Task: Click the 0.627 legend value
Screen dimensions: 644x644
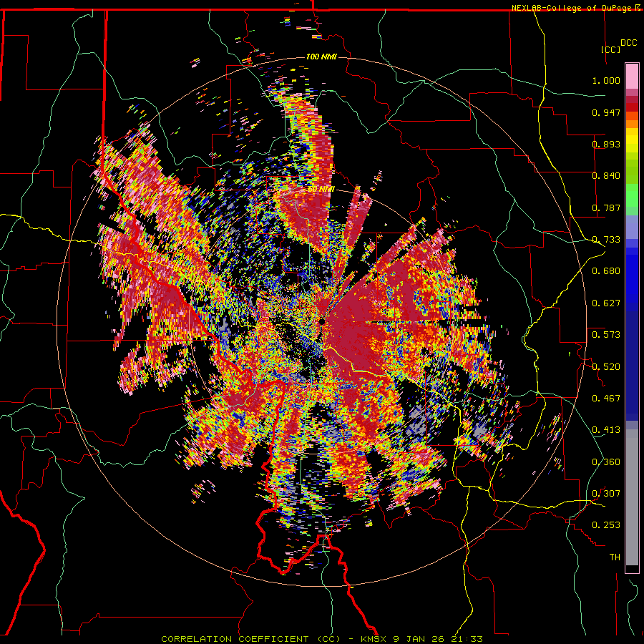Action: 606,303
